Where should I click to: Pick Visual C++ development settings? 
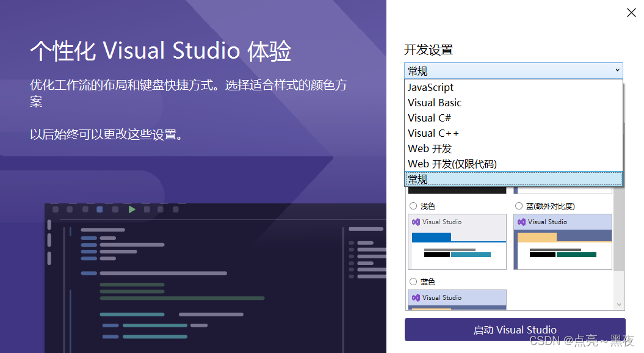(x=513, y=133)
